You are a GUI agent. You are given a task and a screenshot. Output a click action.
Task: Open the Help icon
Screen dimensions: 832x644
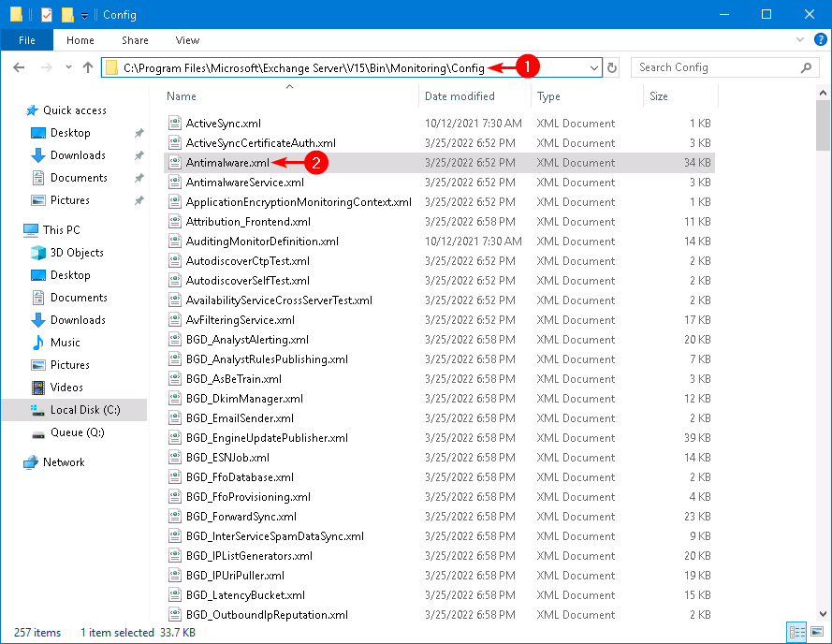[821, 40]
